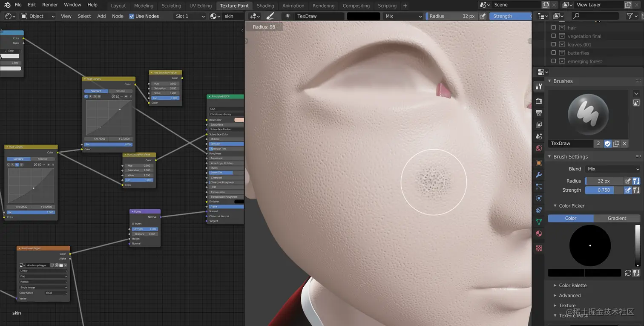Expand the Advanced brush section
The image size is (644, 326).
[x=569, y=295]
